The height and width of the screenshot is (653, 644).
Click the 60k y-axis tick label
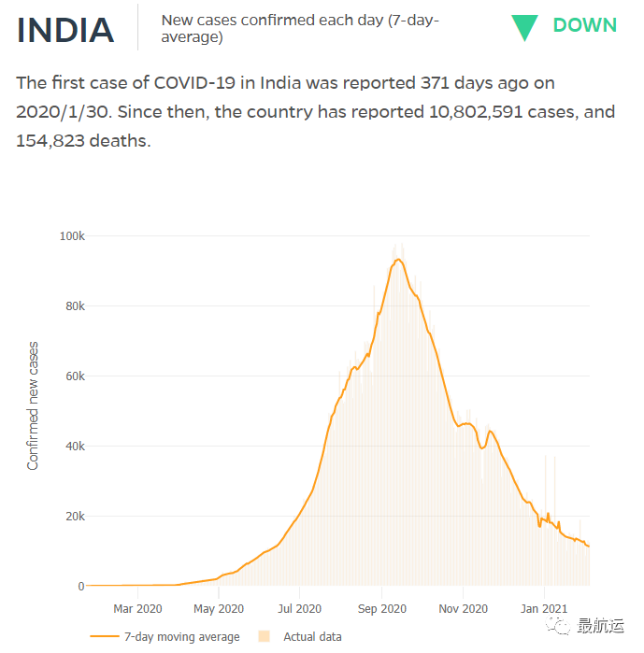(x=74, y=376)
